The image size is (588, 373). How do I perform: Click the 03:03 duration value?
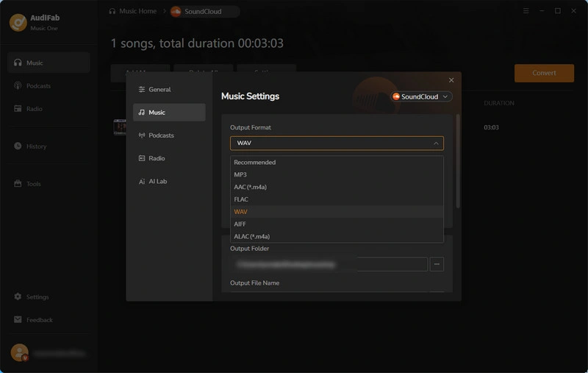[491, 127]
